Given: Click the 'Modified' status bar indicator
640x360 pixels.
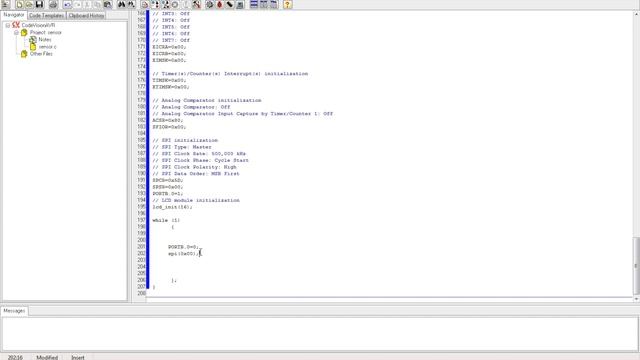Looking at the screenshot, I should point(47,357).
